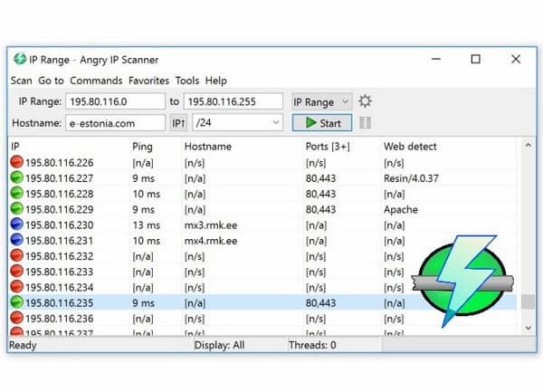Screen dimensions: 543x392
Task: Select IP address 195.80.116.230
Action: (x=59, y=225)
